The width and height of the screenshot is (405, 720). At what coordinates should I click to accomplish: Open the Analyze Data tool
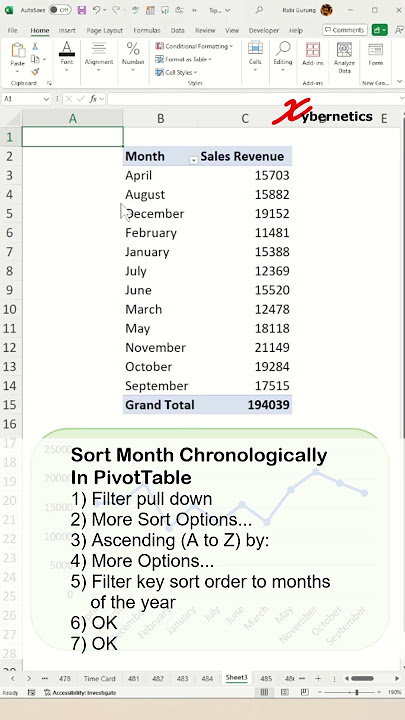point(344,57)
